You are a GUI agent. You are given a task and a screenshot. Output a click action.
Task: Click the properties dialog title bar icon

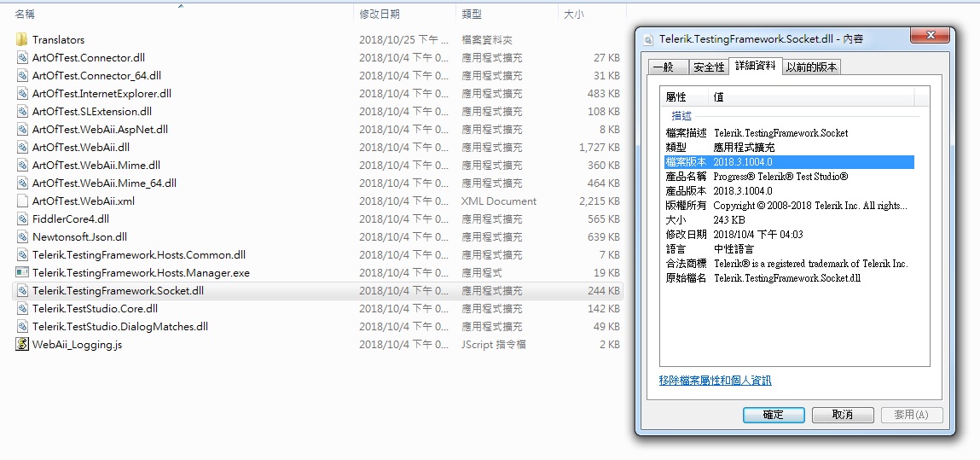click(649, 39)
